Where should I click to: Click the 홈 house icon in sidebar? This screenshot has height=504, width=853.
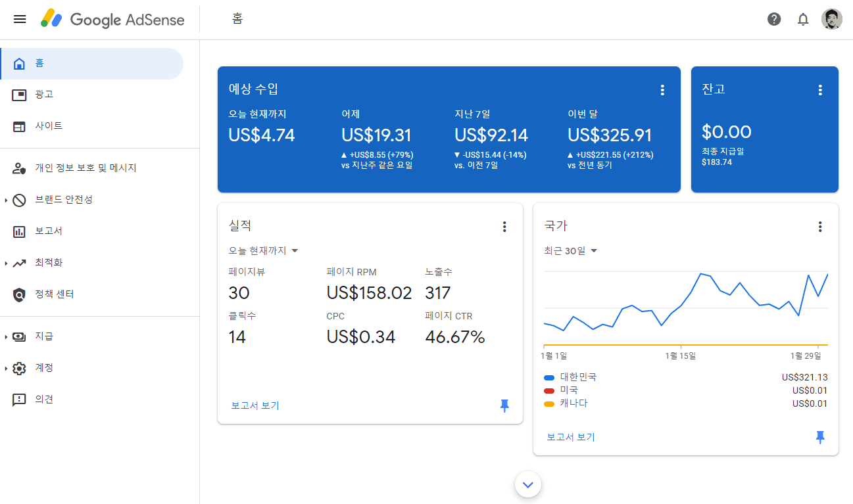19,64
